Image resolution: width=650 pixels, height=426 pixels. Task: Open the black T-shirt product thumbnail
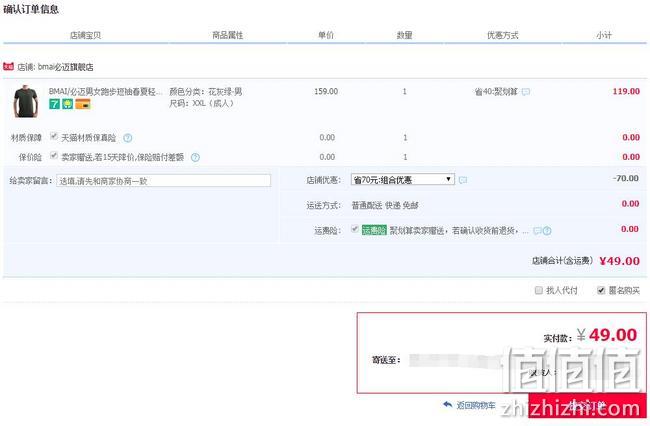[x=26, y=102]
